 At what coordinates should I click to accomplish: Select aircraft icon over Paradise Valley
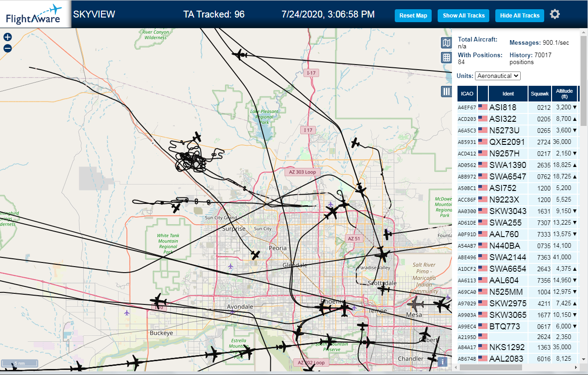click(x=382, y=254)
